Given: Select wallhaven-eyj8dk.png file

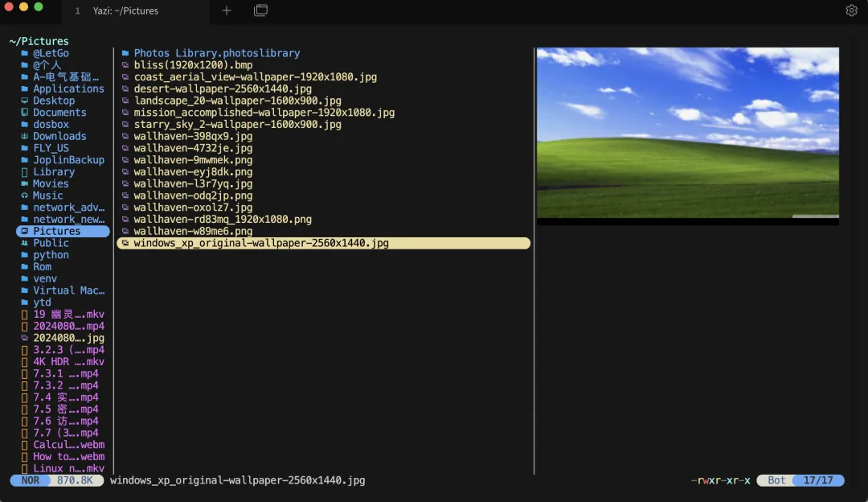Looking at the screenshot, I should (x=193, y=172).
